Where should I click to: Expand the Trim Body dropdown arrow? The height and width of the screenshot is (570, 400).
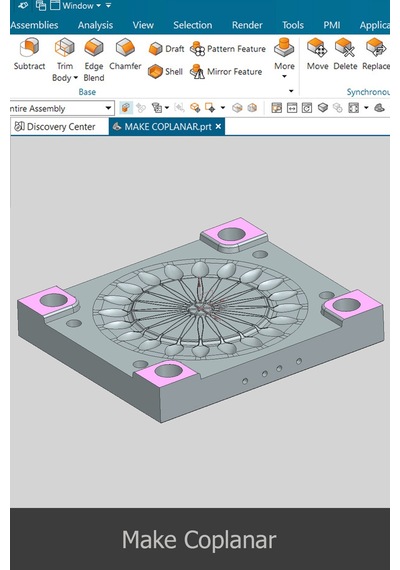point(76,78)
